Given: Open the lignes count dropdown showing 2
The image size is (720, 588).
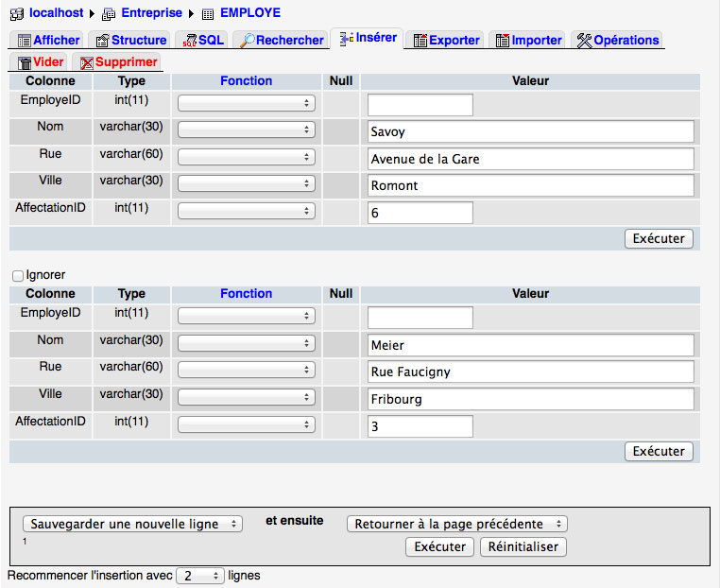Looking at the screenshot, I should (200, 576).
